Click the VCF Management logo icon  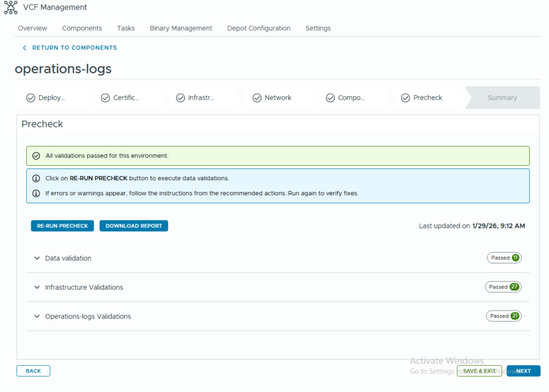(x=11, y=8)
